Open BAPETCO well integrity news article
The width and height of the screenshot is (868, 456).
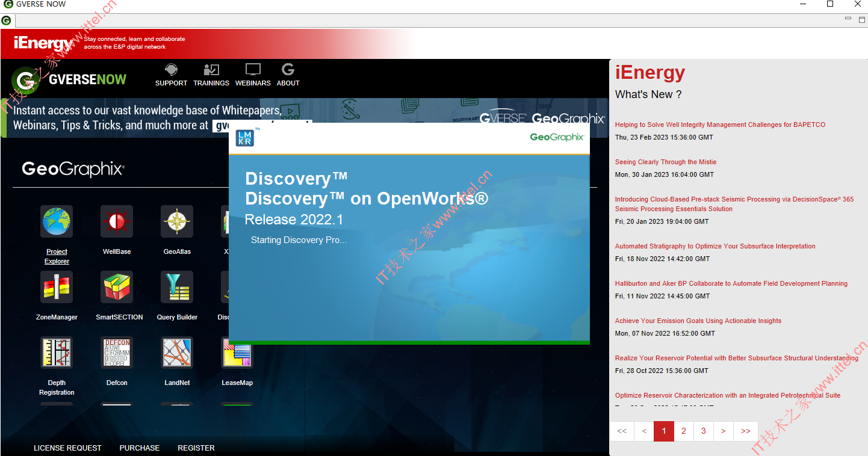pyautogui.click(x=720, y=125)
